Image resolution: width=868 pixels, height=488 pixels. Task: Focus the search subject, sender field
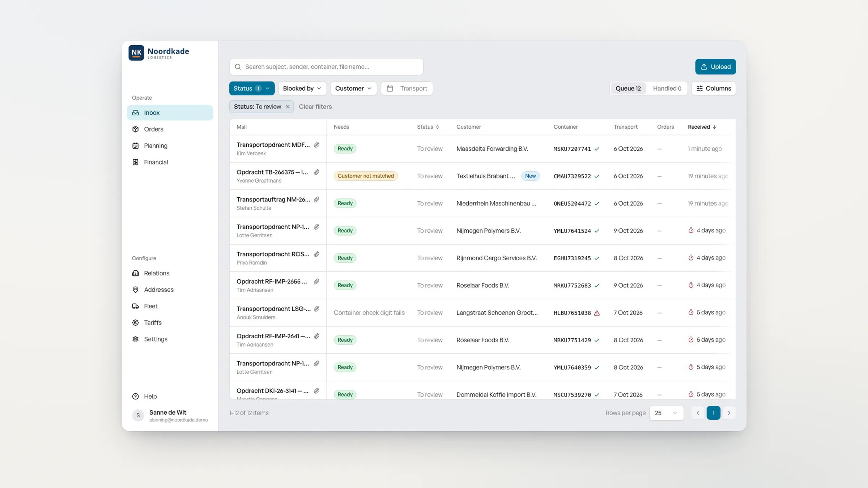(x=326, y=67)
